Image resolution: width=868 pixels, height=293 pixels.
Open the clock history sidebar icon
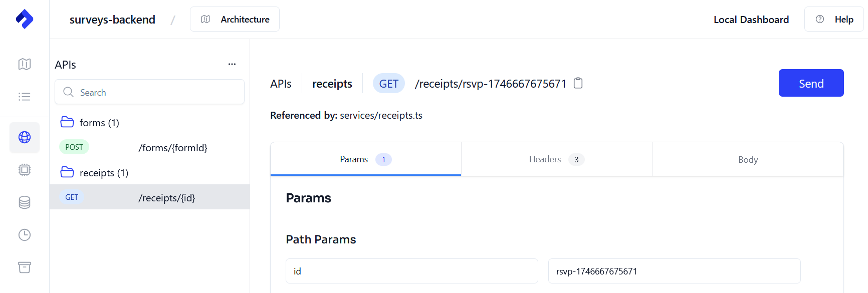tap(24, 235)
